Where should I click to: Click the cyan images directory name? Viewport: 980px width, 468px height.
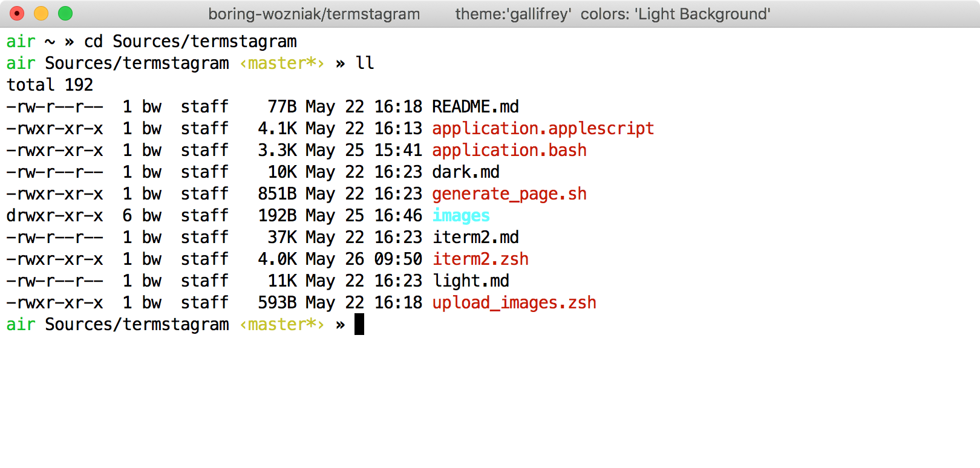point(460,216)
